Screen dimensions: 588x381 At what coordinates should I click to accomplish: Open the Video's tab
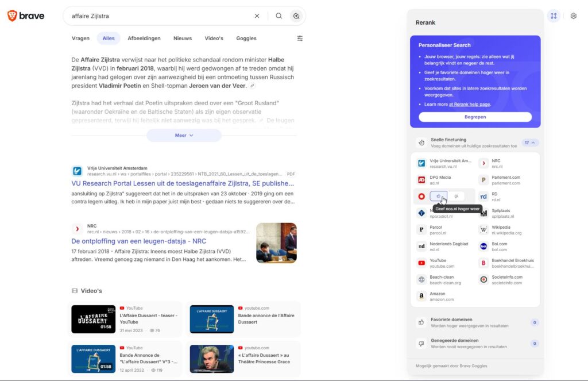click(214, 39)
